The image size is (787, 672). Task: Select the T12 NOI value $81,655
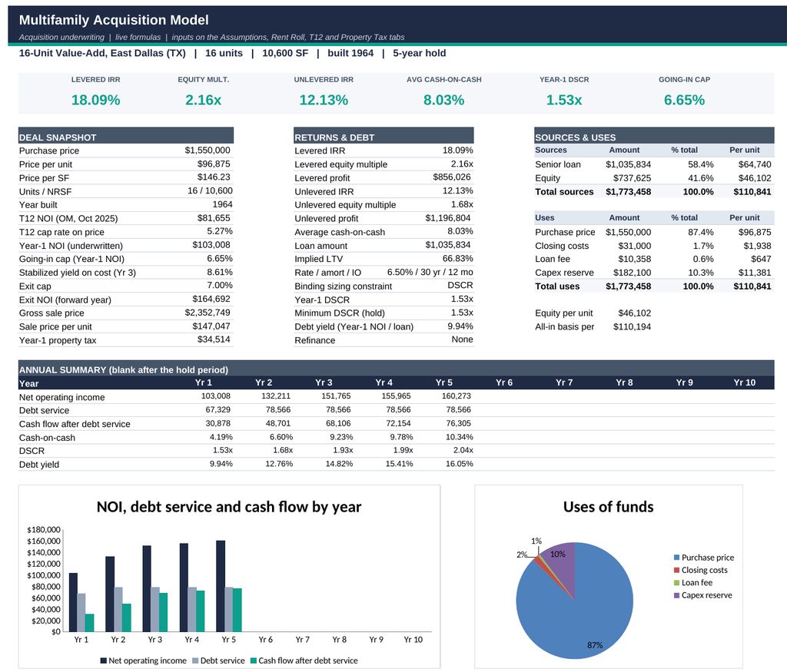tap(214, 218)
